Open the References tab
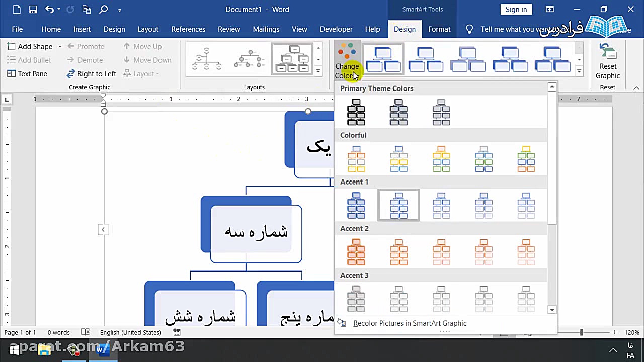 pyautogui.click(x=188, y=29)
